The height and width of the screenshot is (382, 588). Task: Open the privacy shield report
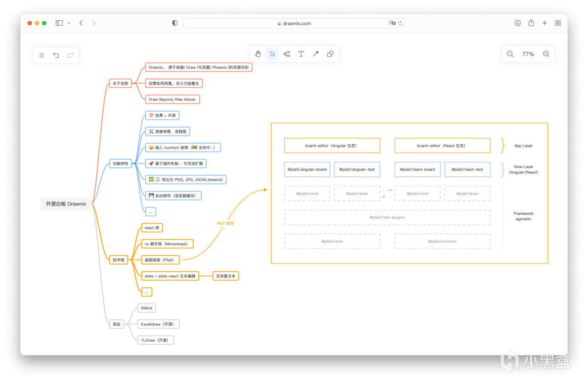click(x=175, y=23)
